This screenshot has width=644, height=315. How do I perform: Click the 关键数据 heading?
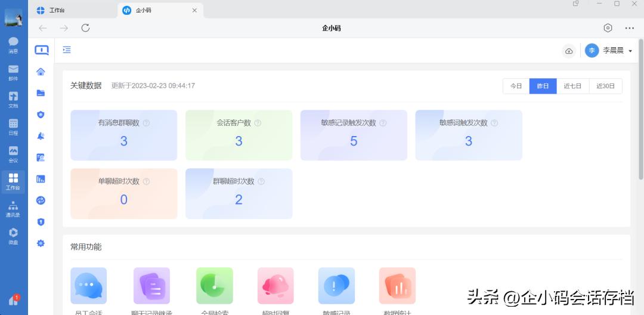pyautogui.click(x=86, y=86)
